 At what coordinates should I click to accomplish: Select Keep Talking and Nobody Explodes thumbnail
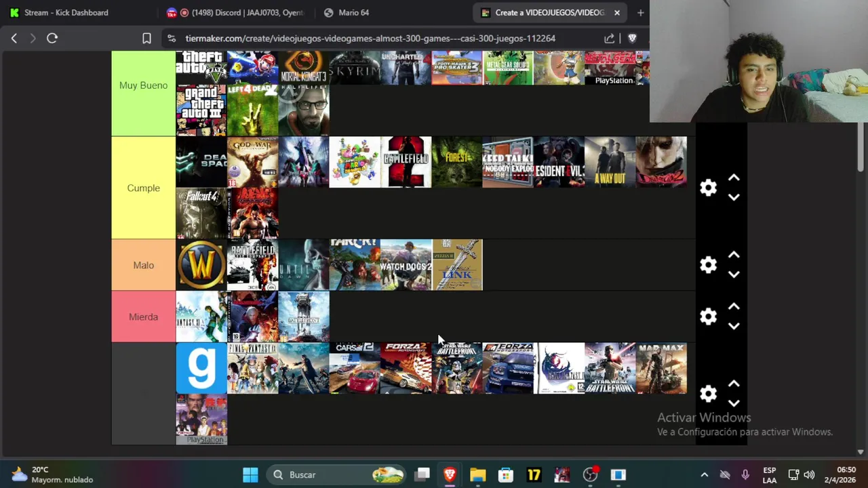508,162
